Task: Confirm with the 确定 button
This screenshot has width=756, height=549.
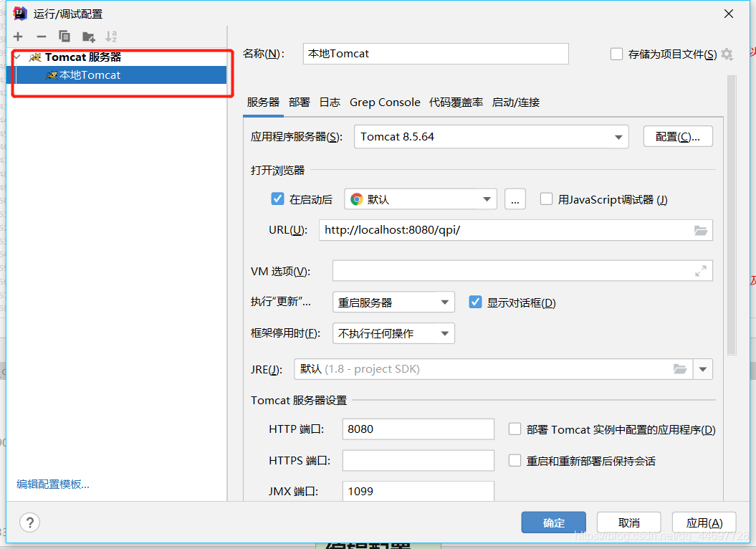Action: pyautogui.click(x=553, y=522)
